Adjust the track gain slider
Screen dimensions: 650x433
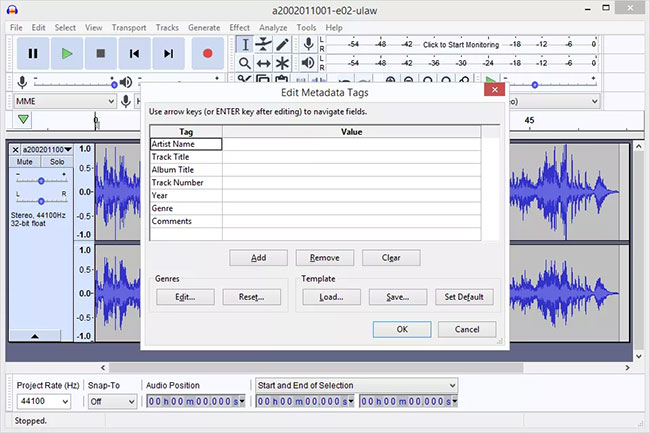coord(41,181)
